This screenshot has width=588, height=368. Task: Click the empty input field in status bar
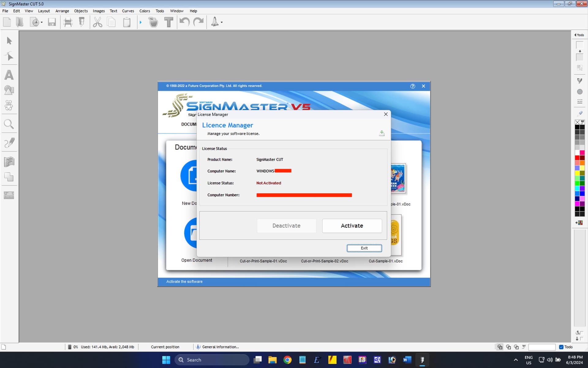(542, 347)
